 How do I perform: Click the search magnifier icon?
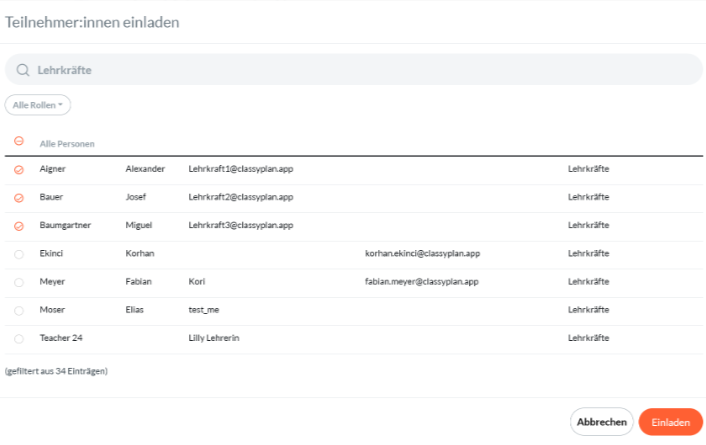tap(23, 70)
